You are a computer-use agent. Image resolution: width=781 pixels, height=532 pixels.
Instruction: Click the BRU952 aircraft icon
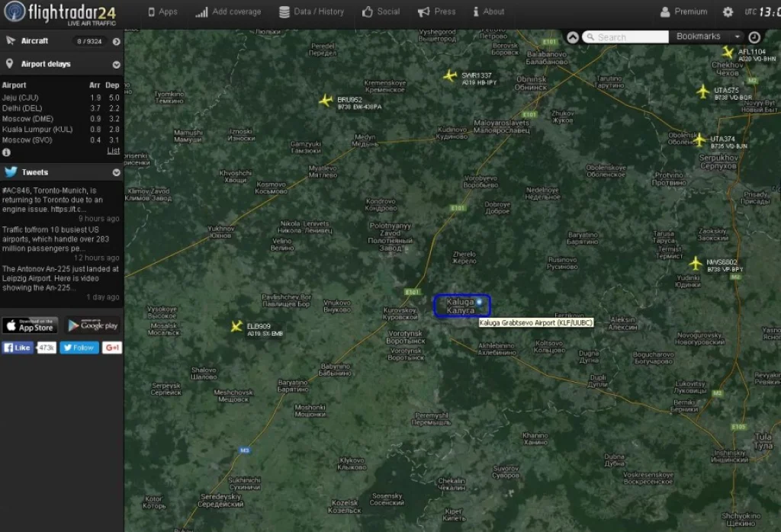click(x=326, y=101)
